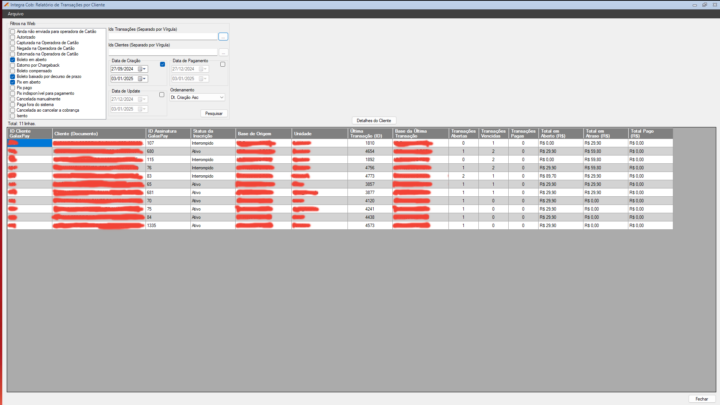Uncheck the 'Boleto em aberto' filter
The image size is (720, 405).
[x=12, y=60]
